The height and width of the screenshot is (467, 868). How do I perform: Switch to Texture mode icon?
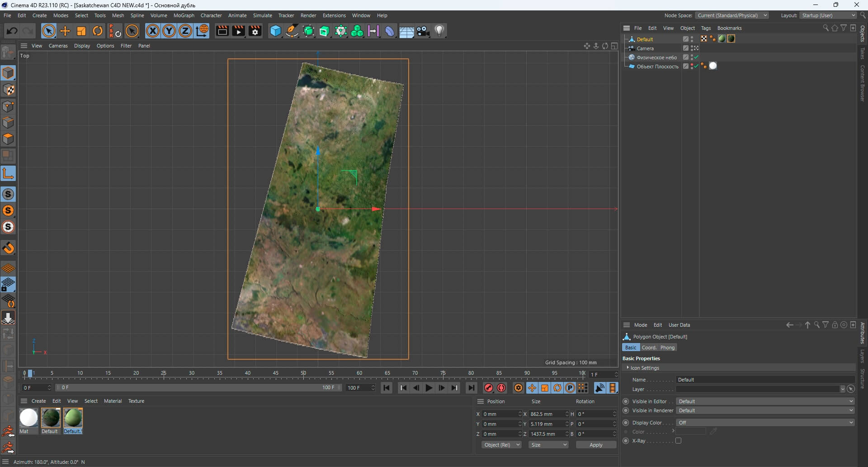click(8, 90)
